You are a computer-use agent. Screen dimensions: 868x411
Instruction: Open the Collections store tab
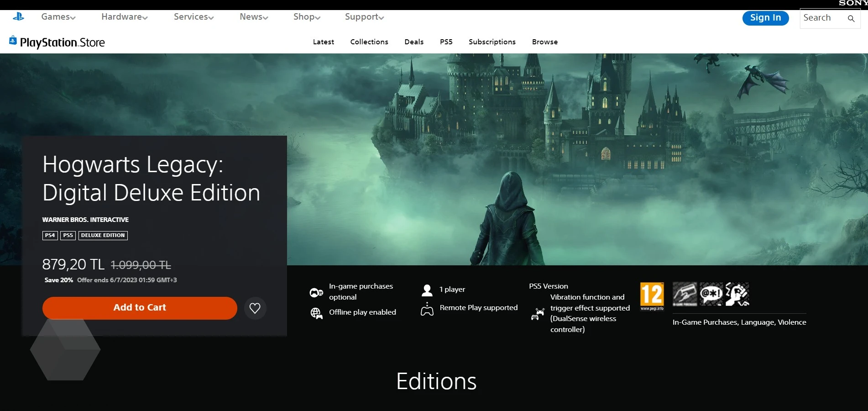[369, 42]
